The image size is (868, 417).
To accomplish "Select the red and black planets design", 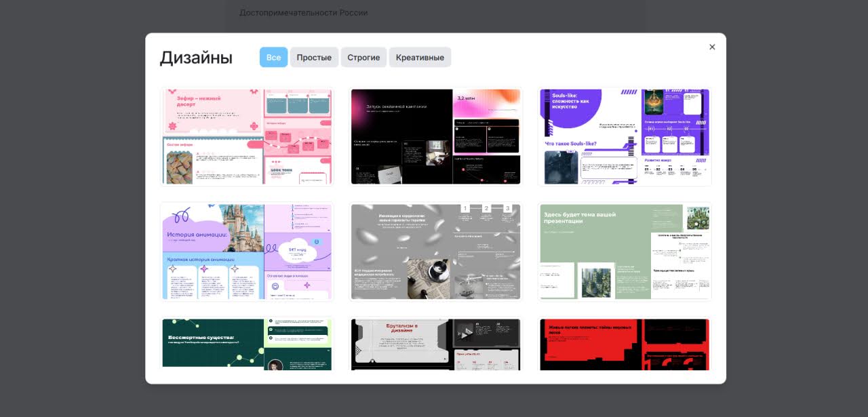I will pyautogui.click(x=624, y=344).
